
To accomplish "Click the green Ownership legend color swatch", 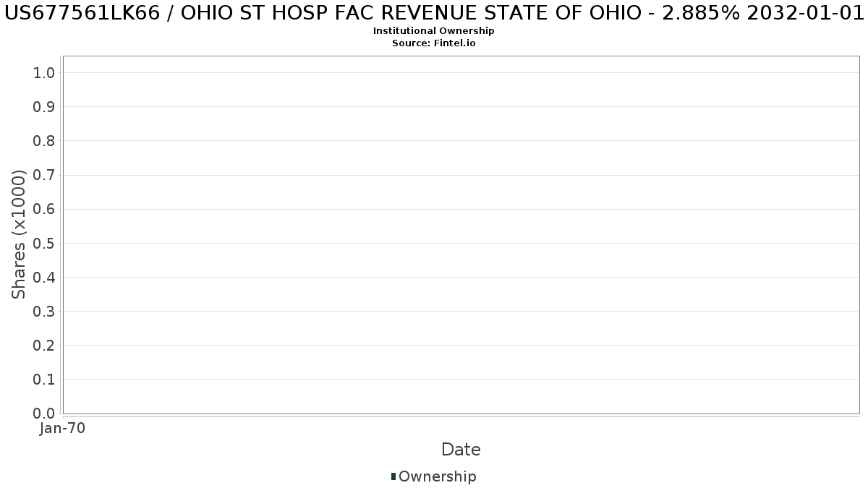I will [x=393, y=476].
